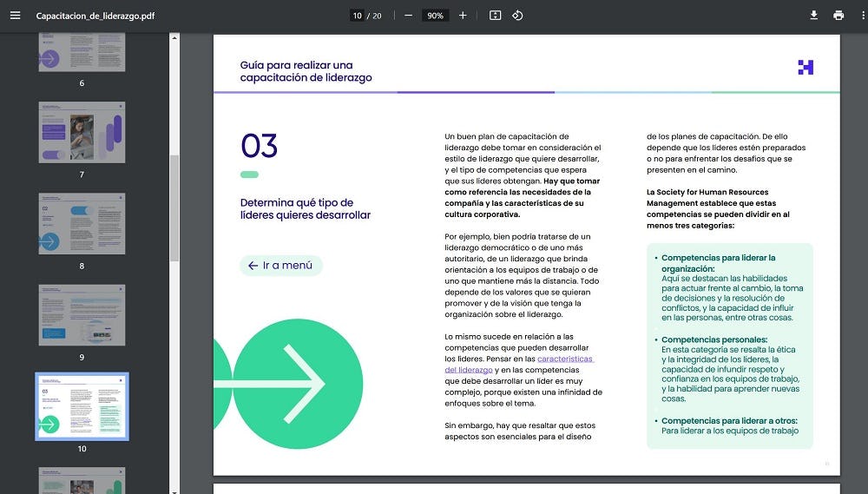The height and width of the screenshot is (494, 868).
Task: Click the page number input field
Action: 357,16
